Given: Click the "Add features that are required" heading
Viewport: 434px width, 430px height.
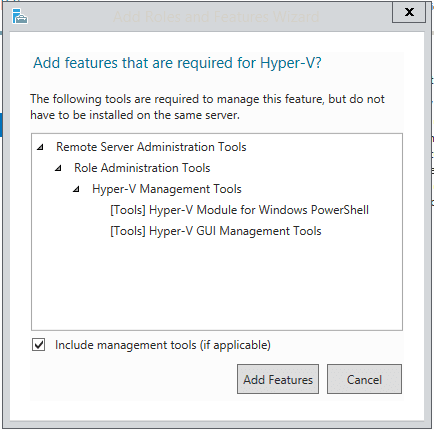Looking at the screenshot, I should (x=177, y=63).
